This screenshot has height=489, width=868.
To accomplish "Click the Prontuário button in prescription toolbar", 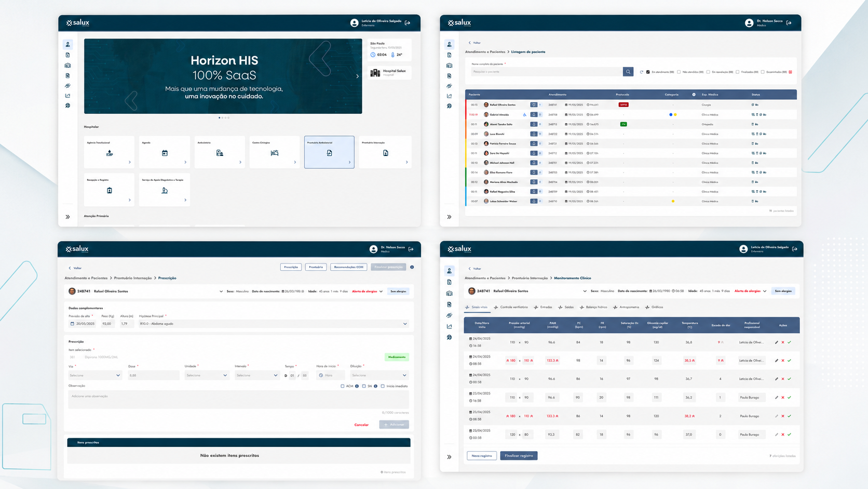I will click(x=316, y=267).
